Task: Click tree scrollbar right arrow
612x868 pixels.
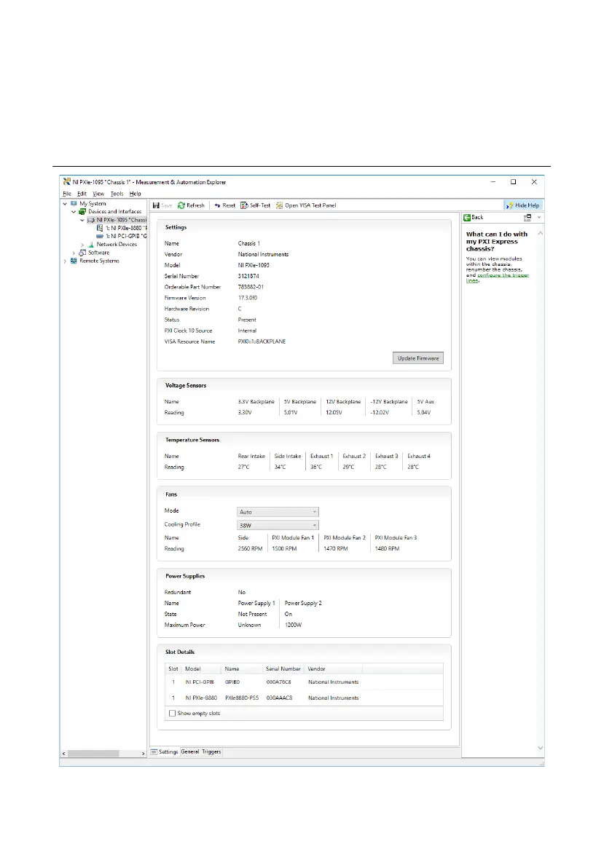Action: point(144,754)
